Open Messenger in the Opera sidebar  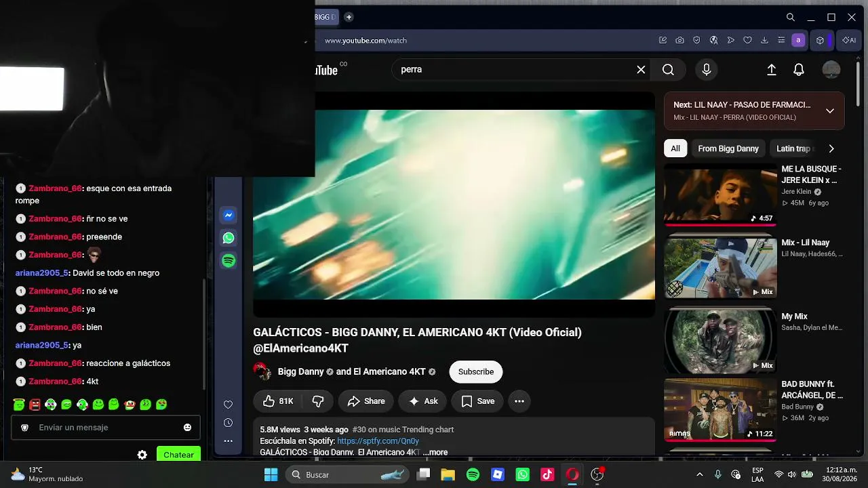click(x=229, y=216)
